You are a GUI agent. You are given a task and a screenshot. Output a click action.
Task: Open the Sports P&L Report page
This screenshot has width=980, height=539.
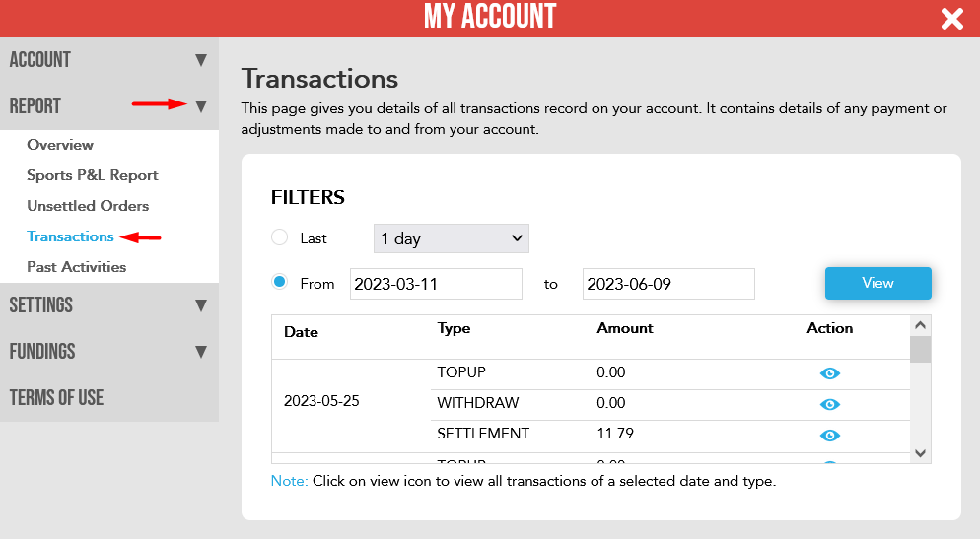pos(93,175)
